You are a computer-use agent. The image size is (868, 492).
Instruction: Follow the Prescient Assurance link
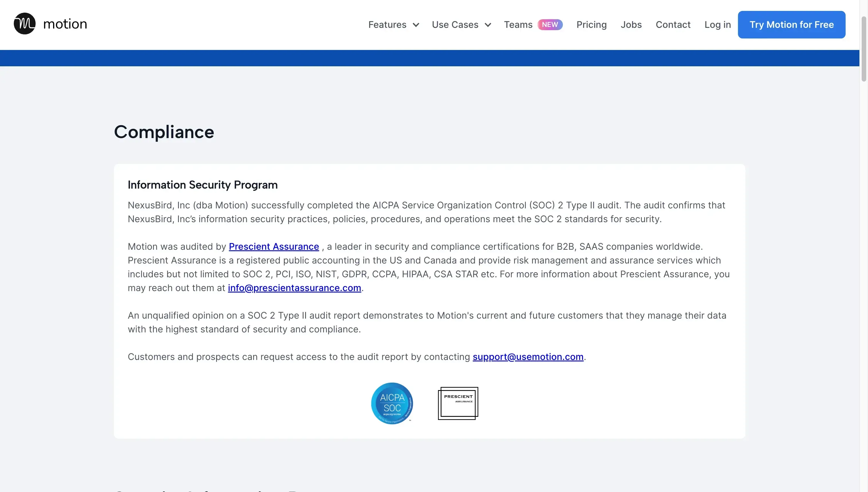click(x=274, y=246)
